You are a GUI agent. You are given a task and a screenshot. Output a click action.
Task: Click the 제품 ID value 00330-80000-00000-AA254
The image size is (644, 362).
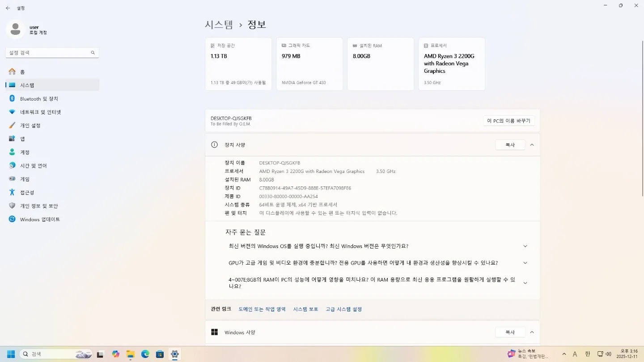coord(288,197)
